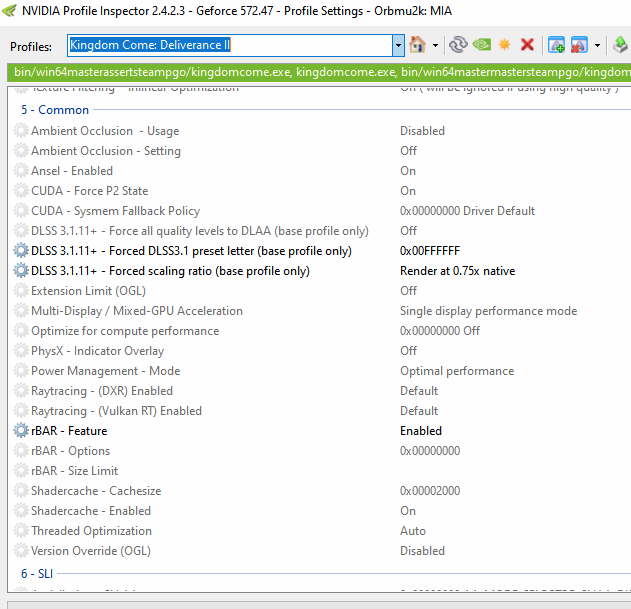The width and height of the screenshot is (631, 609).
Task: Select the Ambient Occlusion - Usage setting name
Action: [x=105, y=131]
